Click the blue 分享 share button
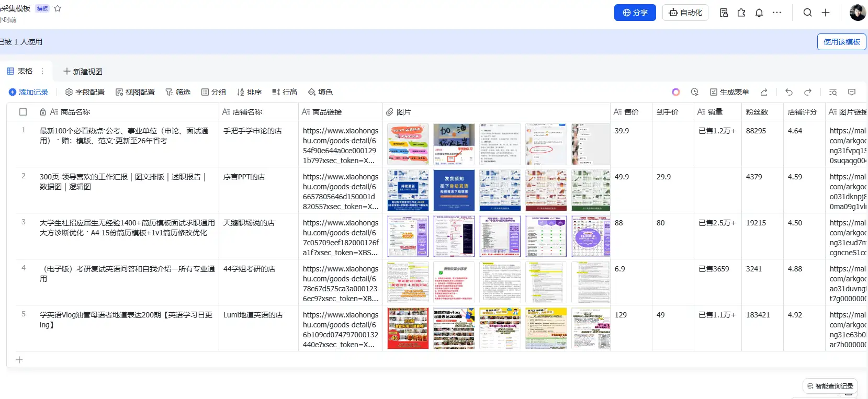Screen dimensions: 868x399 [635, 13]
